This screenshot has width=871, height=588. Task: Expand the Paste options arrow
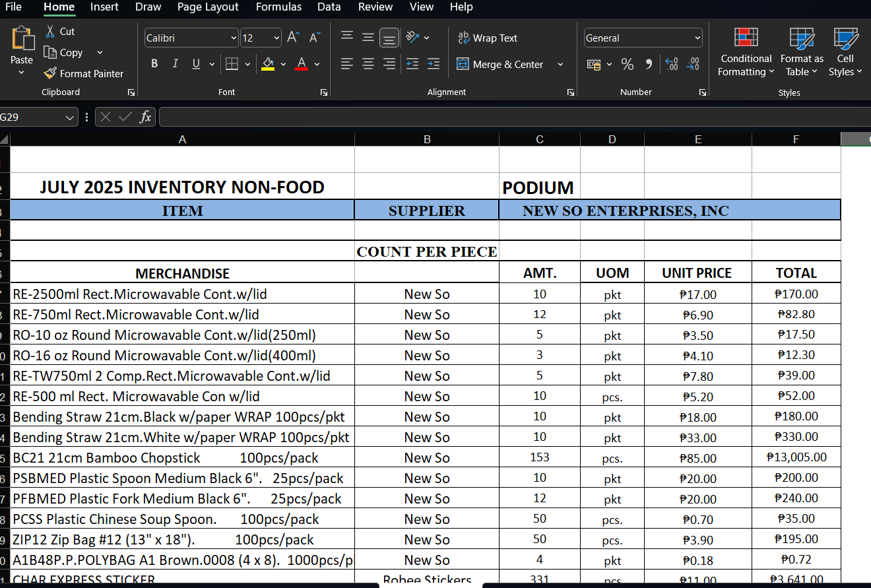click(22, 72)
